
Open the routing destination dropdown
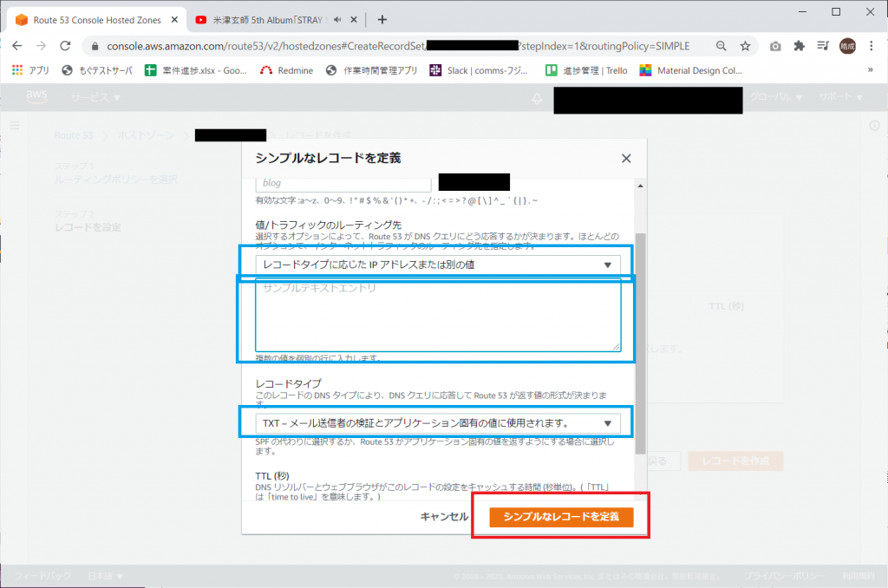click(x=438, y=265)
